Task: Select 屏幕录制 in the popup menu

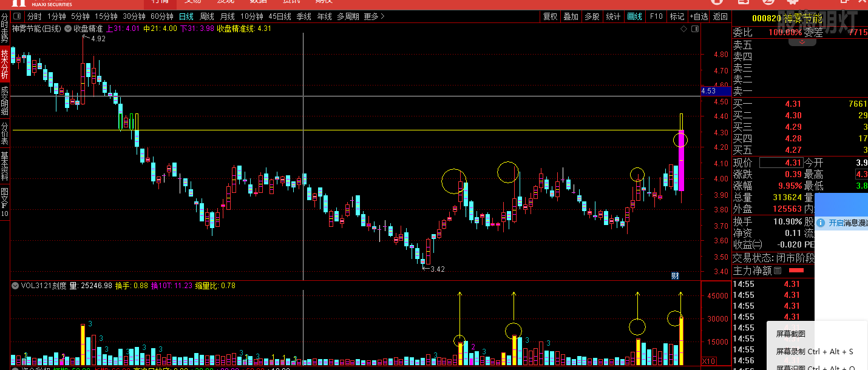Action: 814,352
